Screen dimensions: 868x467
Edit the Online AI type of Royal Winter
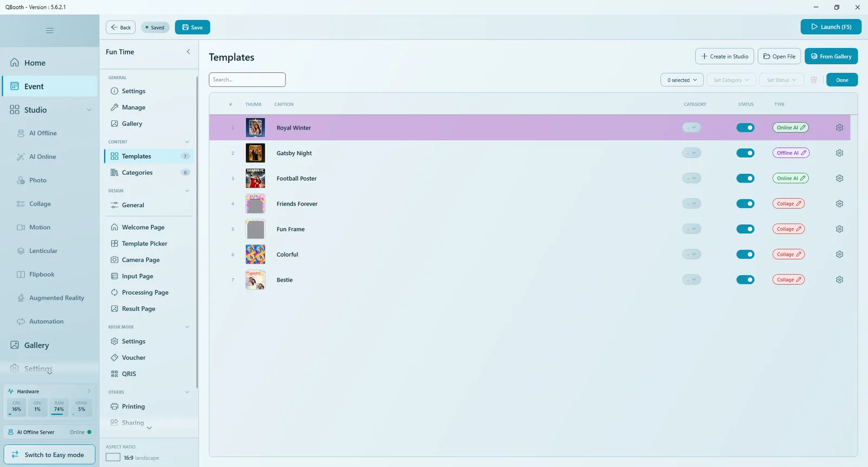coord(790,128)
